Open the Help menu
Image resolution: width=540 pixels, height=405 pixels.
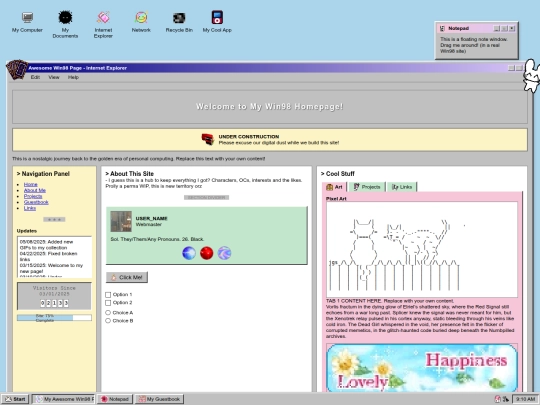coord(73,77)
